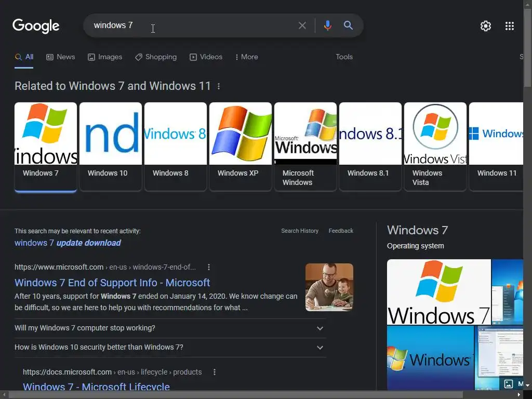Click the vertical scrollbar down arrow
The width and height of the screenshot is (532, 399).
[x=528, y=385]
